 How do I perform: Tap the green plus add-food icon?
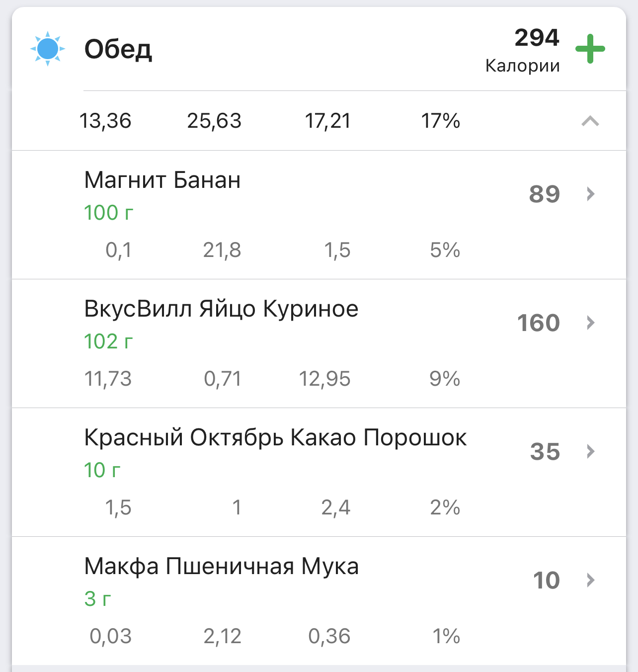590,49
